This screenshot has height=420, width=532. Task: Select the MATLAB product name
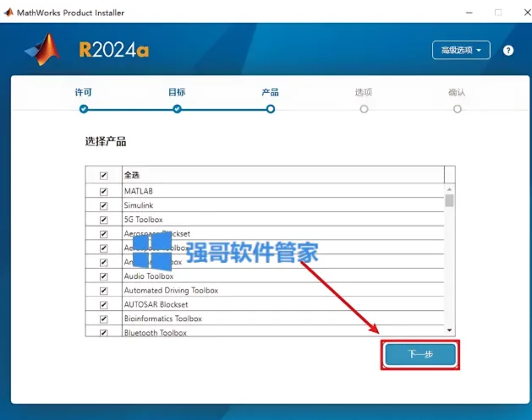coord(139,191)
